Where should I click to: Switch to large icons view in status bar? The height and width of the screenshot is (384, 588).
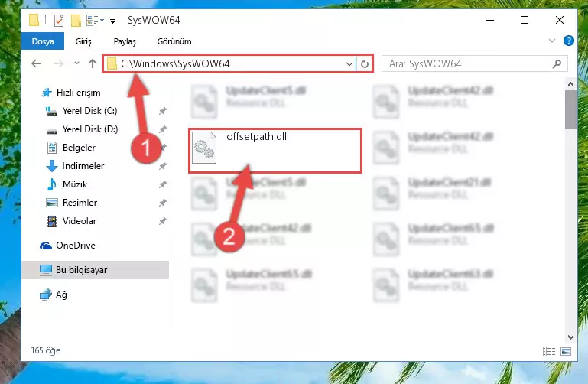(x=566, y=351)
